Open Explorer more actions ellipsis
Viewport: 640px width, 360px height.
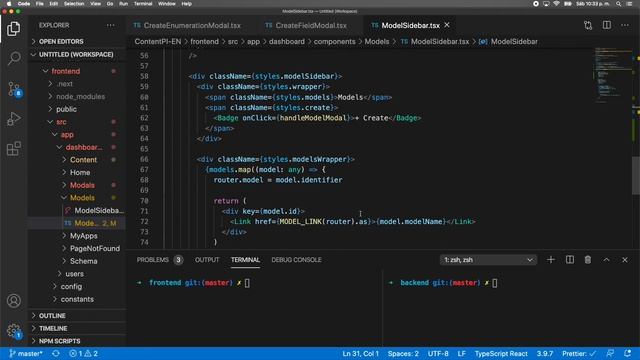coord(111,25)
